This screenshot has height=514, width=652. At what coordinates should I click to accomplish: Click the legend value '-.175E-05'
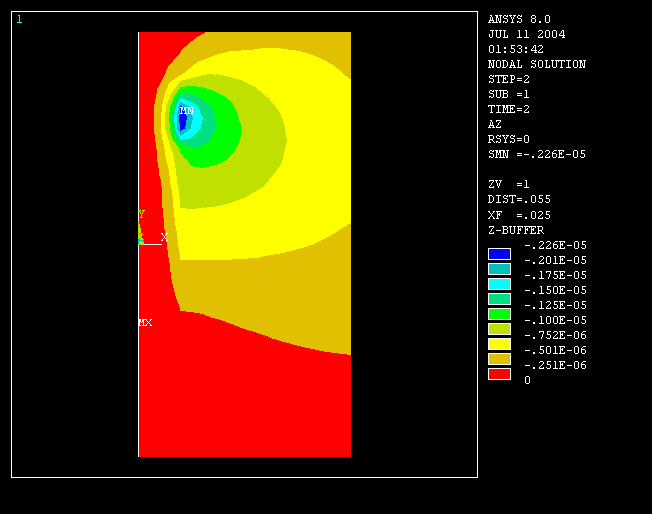(556, 275)
